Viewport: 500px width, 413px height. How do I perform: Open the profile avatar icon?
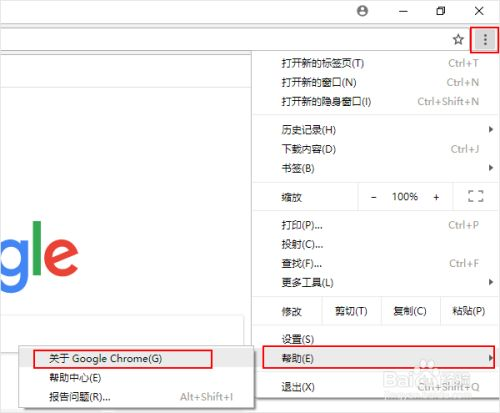362,11
